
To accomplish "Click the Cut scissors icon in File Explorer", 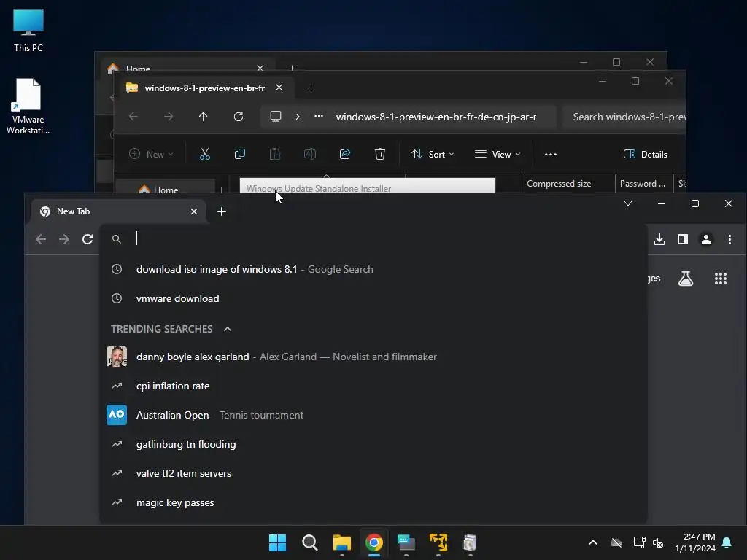I will pyautogui.click(x=205, y=155).
